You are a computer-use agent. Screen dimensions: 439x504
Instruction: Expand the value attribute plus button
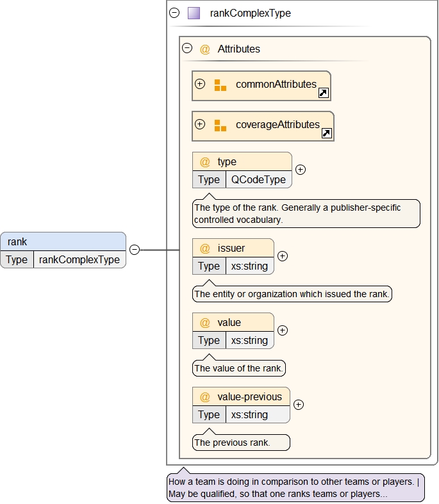(x=282, y=330)
